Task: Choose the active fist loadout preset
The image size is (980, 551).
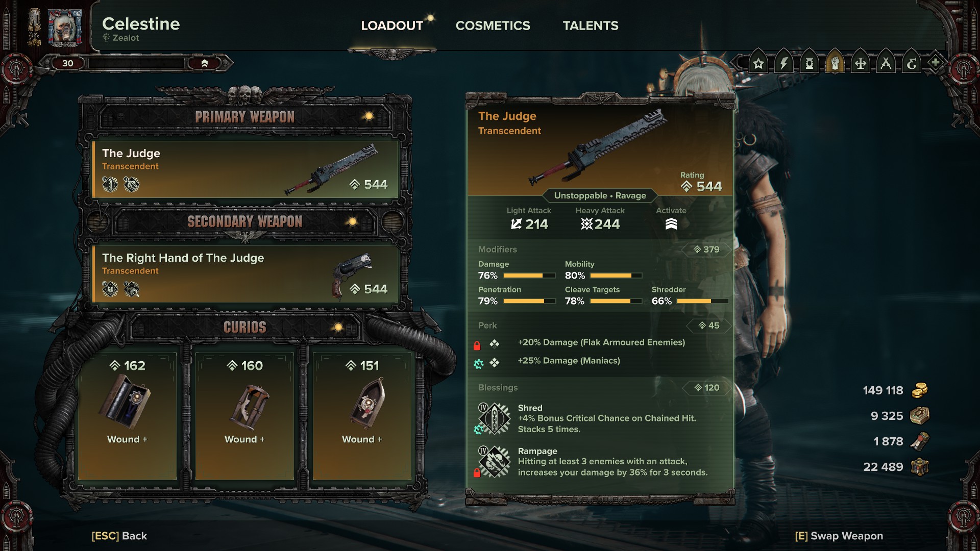Action: (x=835, y=63)
